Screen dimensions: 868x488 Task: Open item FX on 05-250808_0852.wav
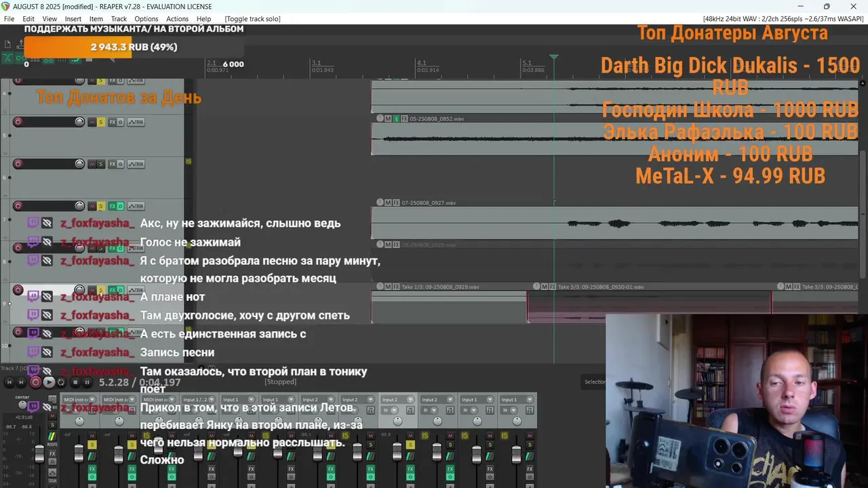click(x=404, y=119)
